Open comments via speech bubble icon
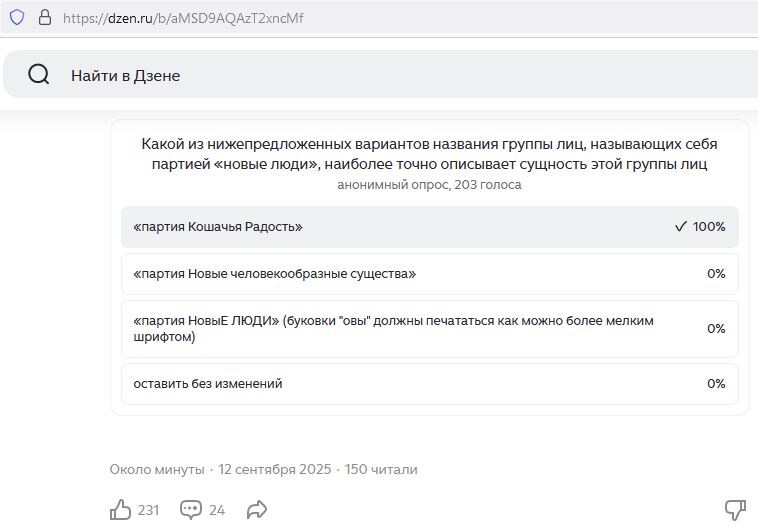This screenshot has height=527, width=758. (x=190, y=510)
